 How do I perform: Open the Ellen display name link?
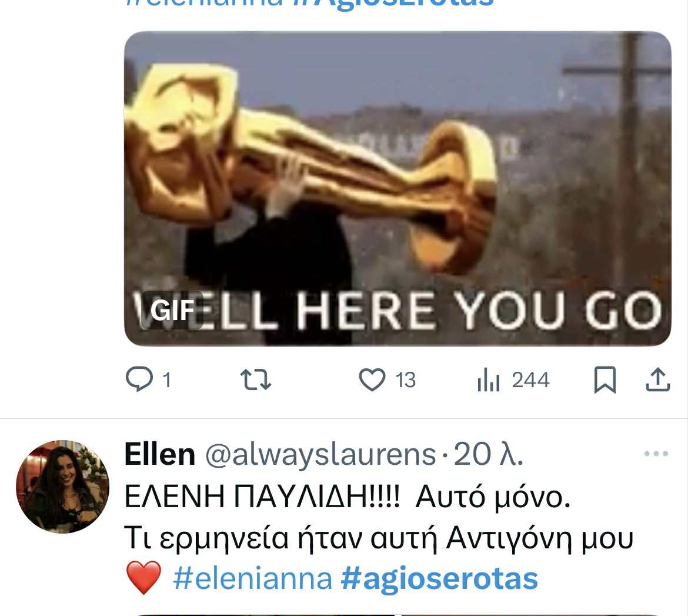click(160, 454)
